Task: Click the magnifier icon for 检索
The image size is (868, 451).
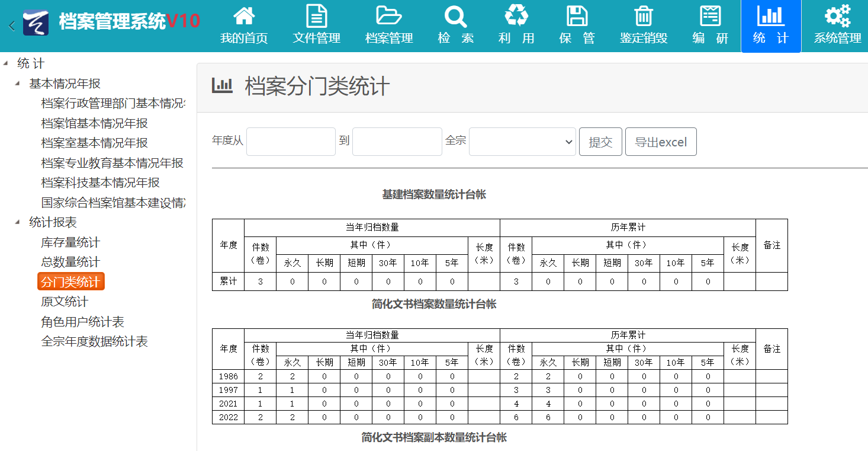Action: click(x=455, y=16)
